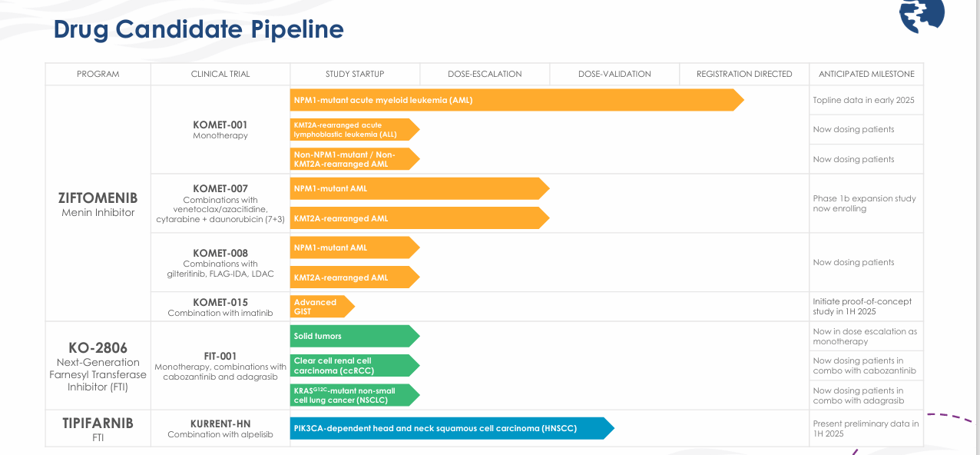Image resolution: width=980 pixels, height=455 pixels.
Task: Click the Drug Candidate Pipeline title
Action: (x=198, y=29)
